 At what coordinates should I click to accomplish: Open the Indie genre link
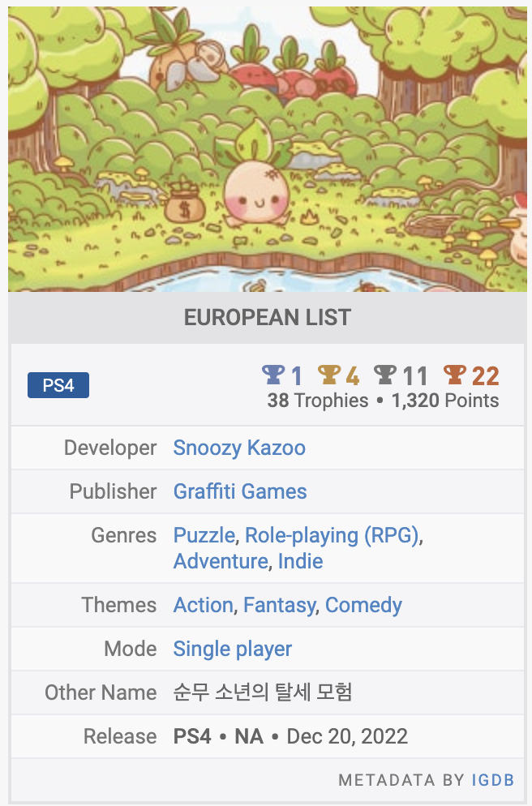coord(300,561)
